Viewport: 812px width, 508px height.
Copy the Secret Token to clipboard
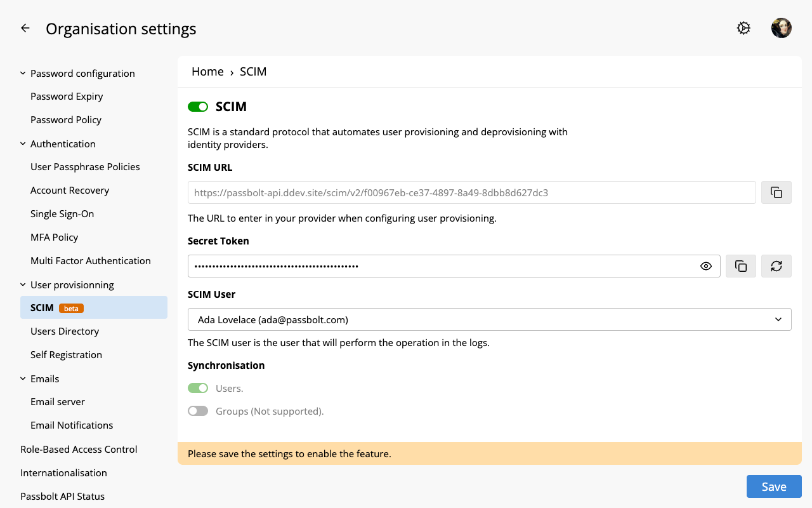[740, 266]
